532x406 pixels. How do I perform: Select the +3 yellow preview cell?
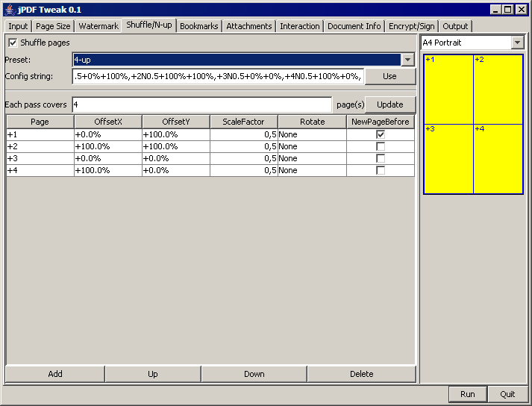click(448, 159)
